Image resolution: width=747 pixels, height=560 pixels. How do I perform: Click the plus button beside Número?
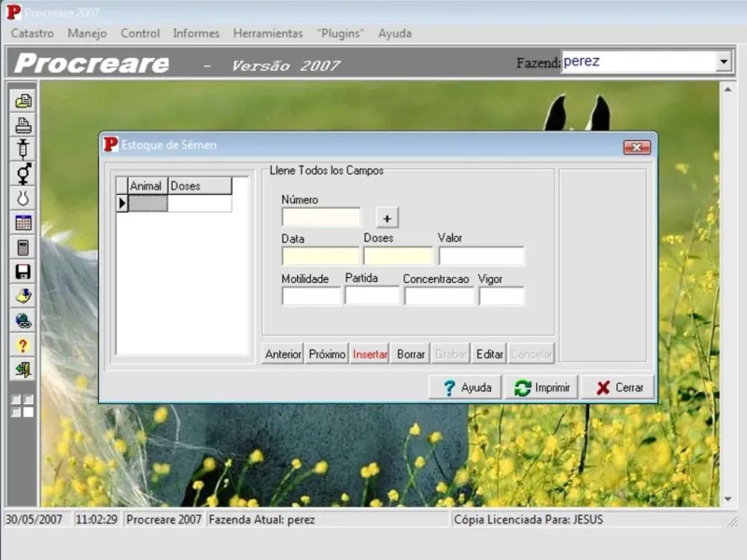click(x=387, y=218)
